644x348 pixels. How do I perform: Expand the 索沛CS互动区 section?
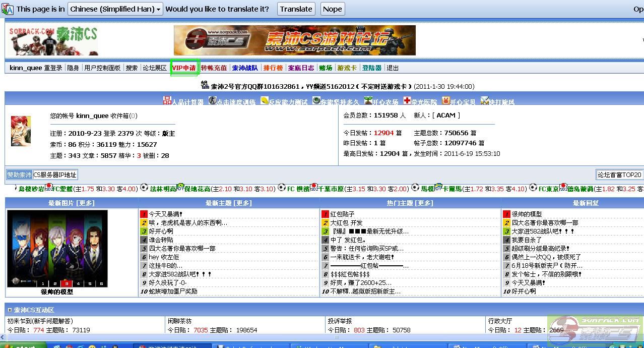pyautogui.click(x=10, y=310)
